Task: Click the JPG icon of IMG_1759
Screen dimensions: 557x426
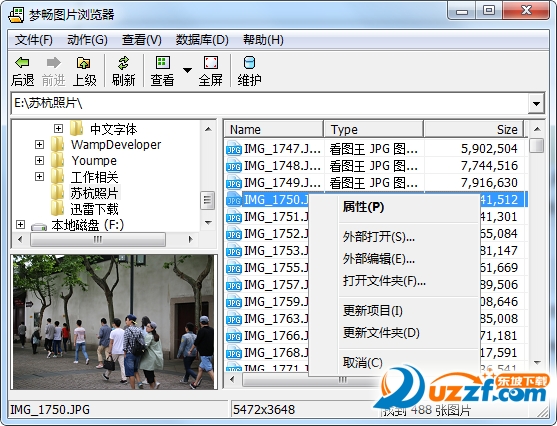Action: pos(234,302)
